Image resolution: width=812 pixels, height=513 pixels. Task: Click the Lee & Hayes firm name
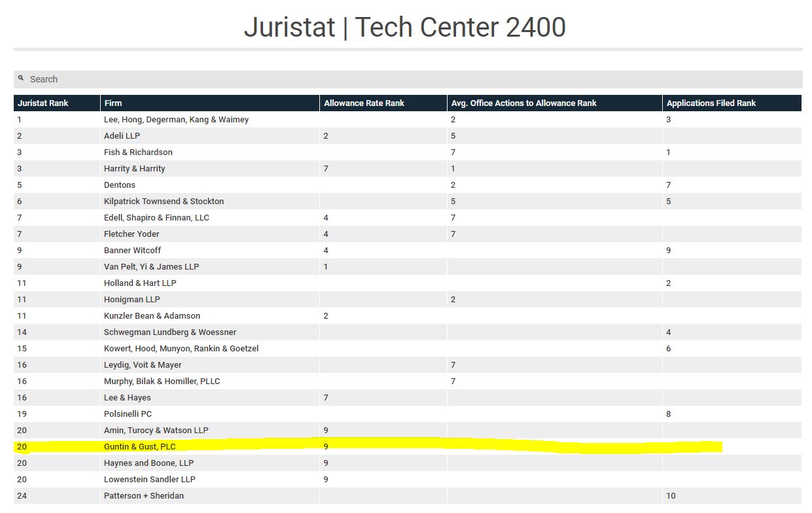click(127, 398)
